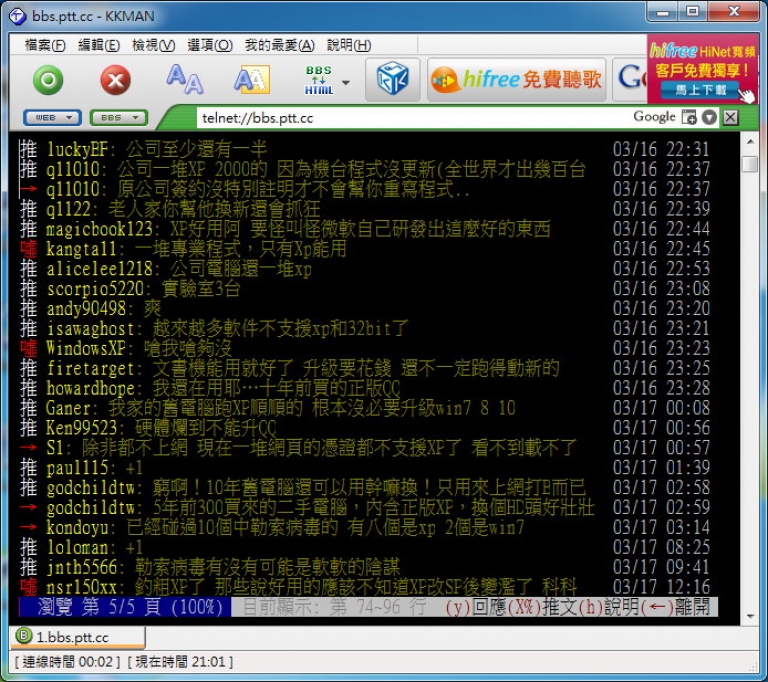This screenshot has height=682, width=768.
Task: Open the 選項(O) menu
Action: click(x=210, y=45)
